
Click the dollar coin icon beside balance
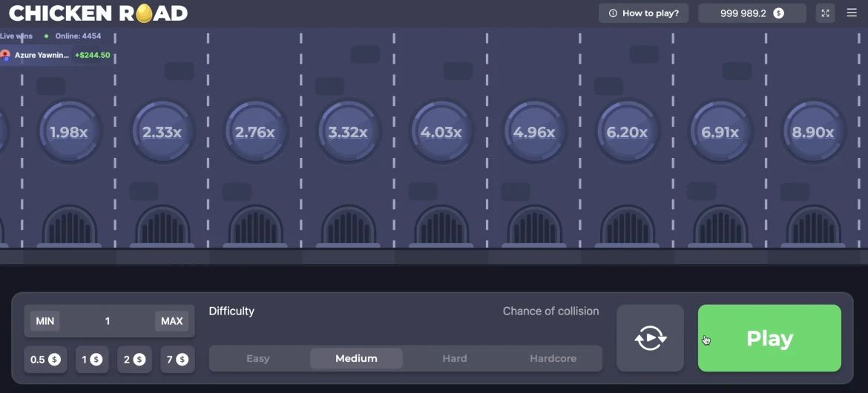click(778, 13)
